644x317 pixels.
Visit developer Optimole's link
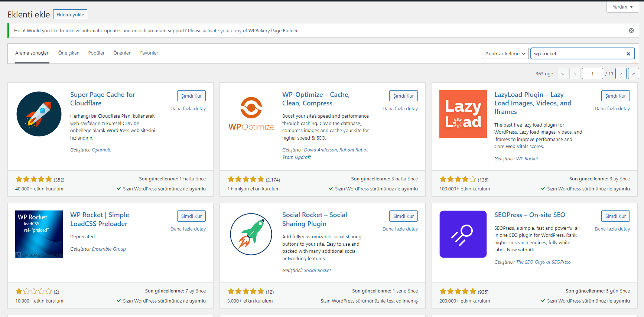[101, 150]
